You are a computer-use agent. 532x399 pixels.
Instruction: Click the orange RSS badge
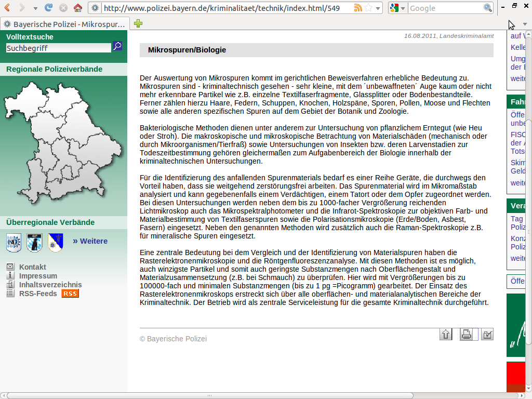coord(70,294)
